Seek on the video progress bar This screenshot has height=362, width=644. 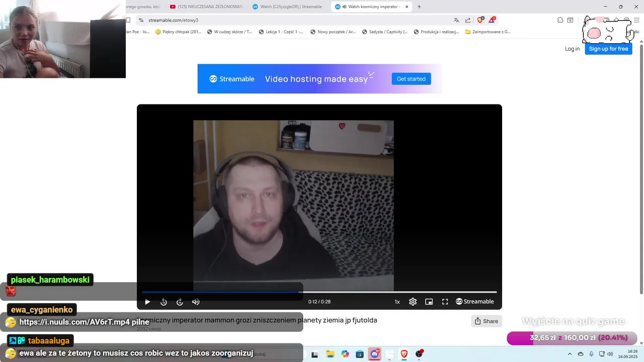319,292
